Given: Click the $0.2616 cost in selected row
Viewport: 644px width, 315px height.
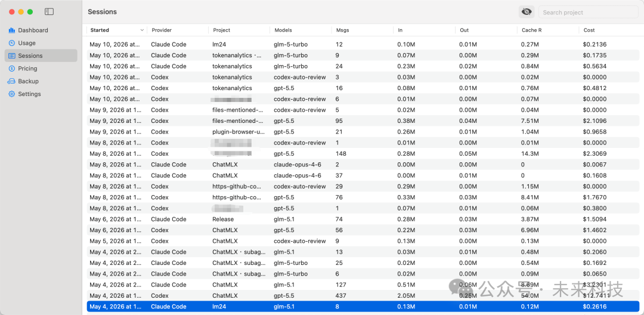Looking at the screenshot, I should point(595,307).
